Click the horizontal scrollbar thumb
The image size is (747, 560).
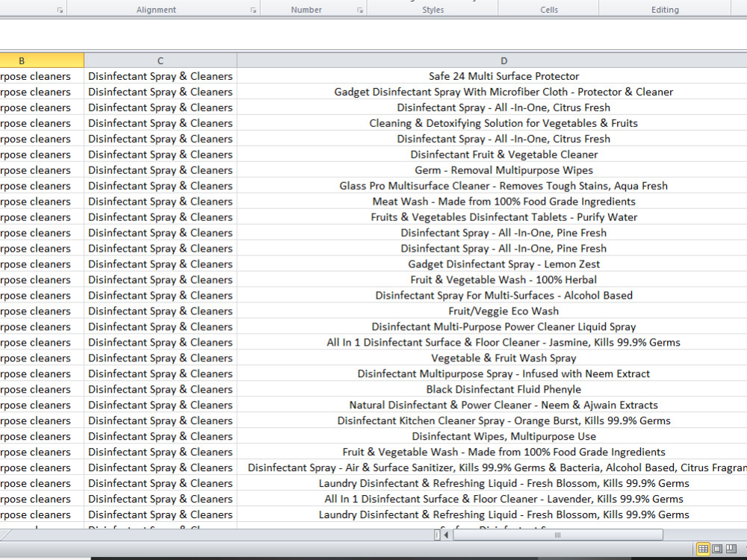[x=557, y=535]
